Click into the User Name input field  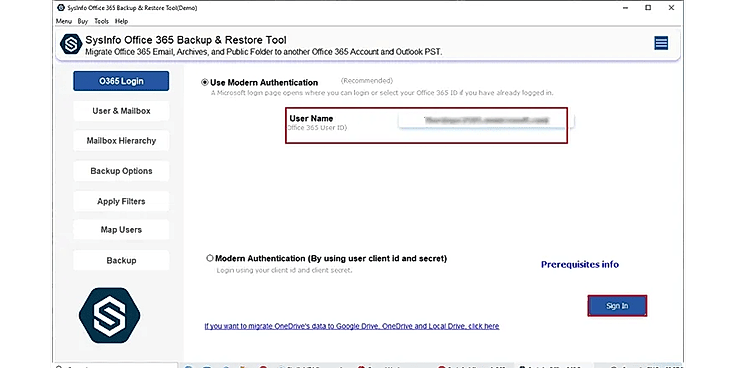pos(486,120)
